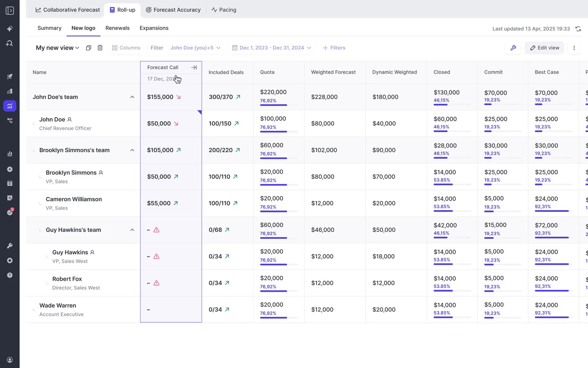
Task: Open included deals 200/220 for Brooklyn Simmons's team
Action: 224,150
